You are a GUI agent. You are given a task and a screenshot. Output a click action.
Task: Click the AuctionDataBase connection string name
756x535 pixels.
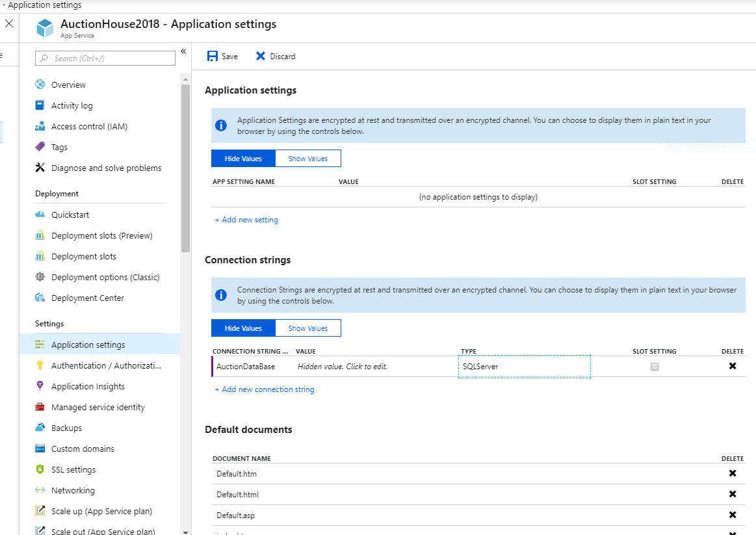point(246,367)
